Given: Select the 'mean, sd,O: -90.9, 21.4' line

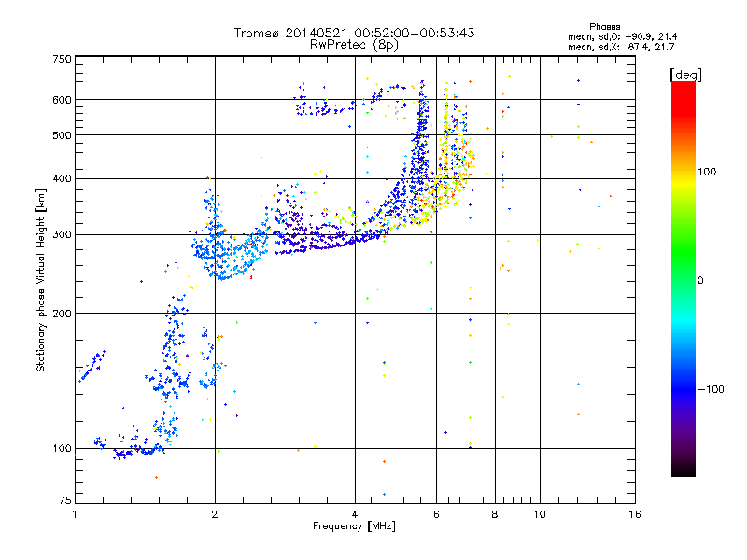Looking at the screenshot, I should coord(622,36).
